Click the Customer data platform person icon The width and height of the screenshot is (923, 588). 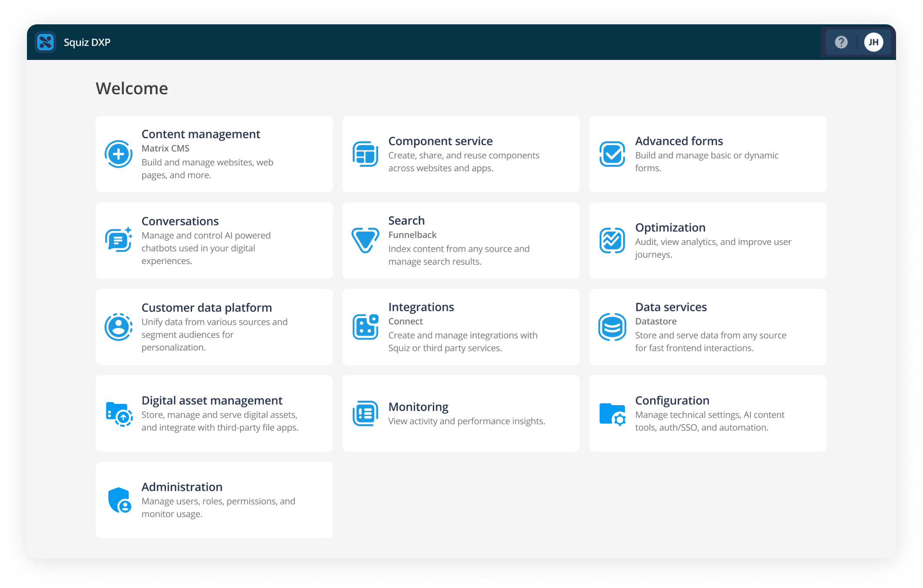coord(118,327)
